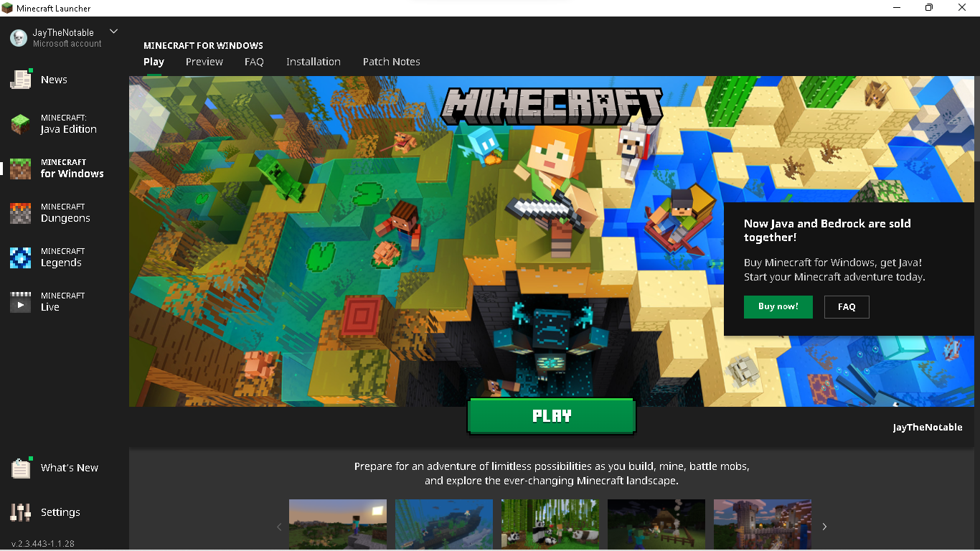Show previous screenshot with left arrow
The image size is (980, 551).
pos(279,527)
